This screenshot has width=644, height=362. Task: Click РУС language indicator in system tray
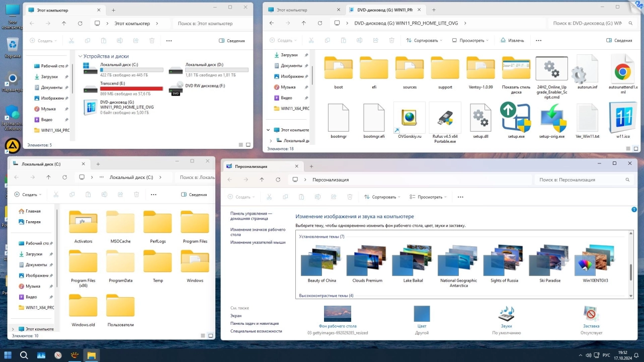[606, 355]
